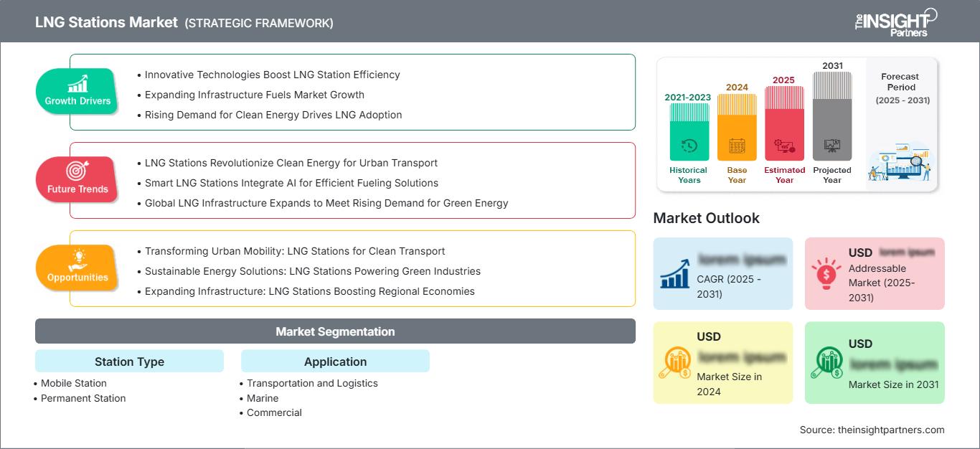Click the (STRATEGIC FRAMEWORK) subtitle

click(x=259, y=23)
